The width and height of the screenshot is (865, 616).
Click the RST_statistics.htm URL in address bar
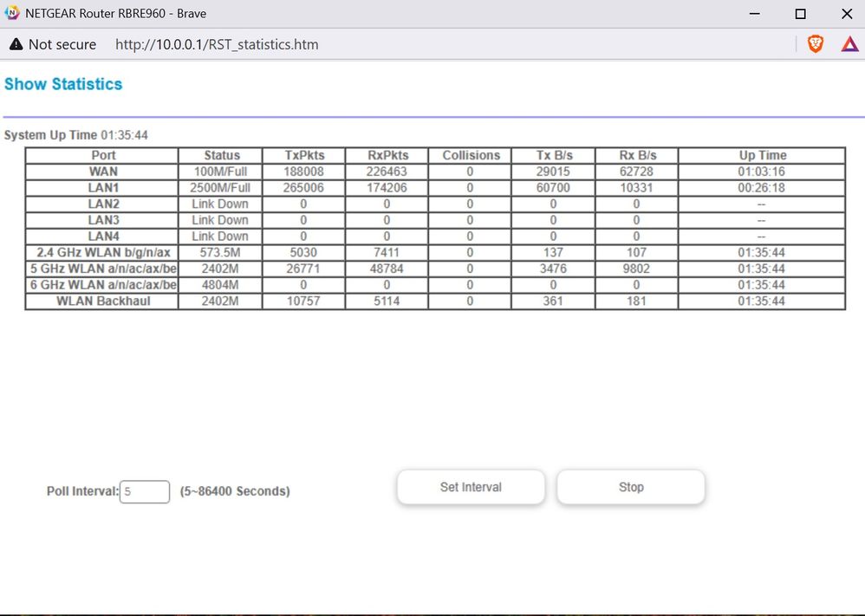(217, 44)
